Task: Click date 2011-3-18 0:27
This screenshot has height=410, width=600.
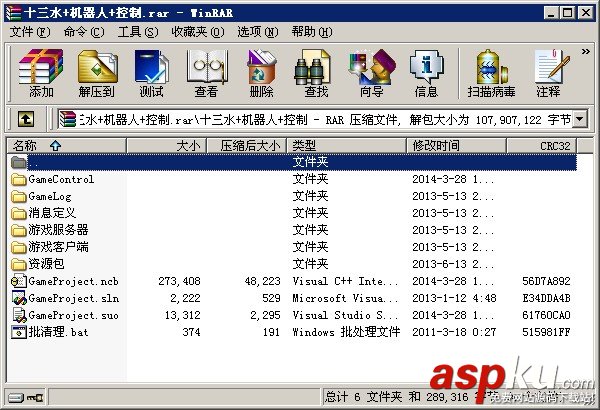Action: 454,332
